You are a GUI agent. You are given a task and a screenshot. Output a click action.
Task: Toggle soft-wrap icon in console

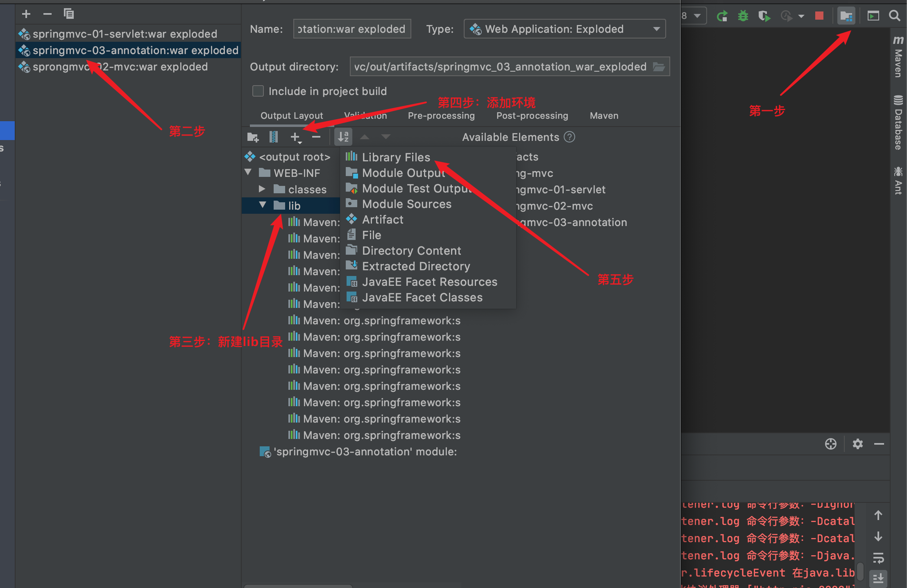(878, 558)
